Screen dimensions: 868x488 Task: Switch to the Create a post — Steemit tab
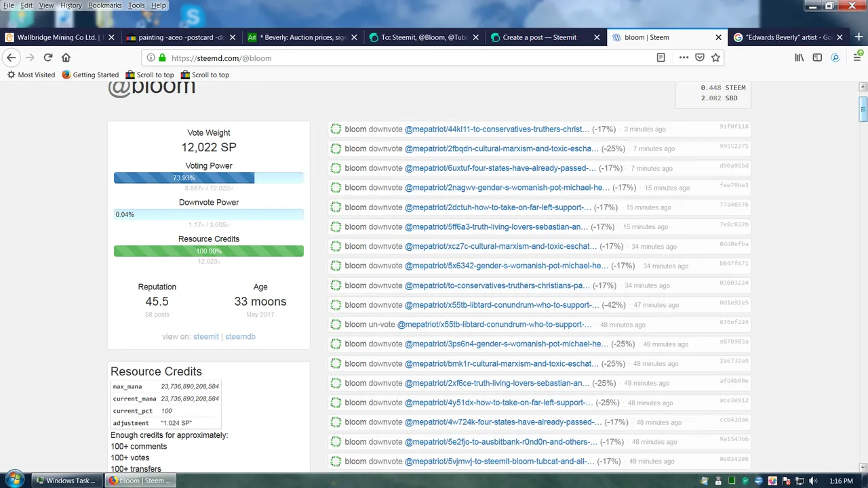(x=545, y=37)
